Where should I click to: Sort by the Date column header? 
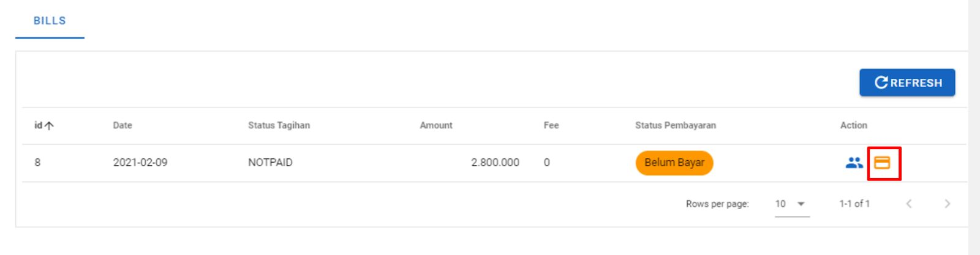pyautogui.click(x=123, y=125)
